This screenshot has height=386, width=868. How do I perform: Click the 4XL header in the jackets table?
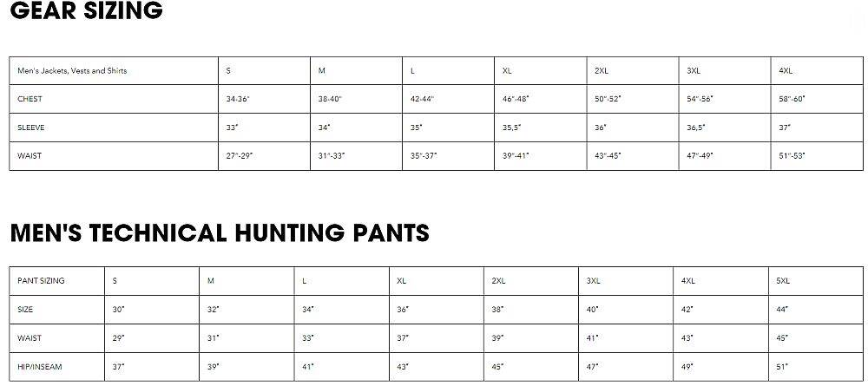click(786, 71)
